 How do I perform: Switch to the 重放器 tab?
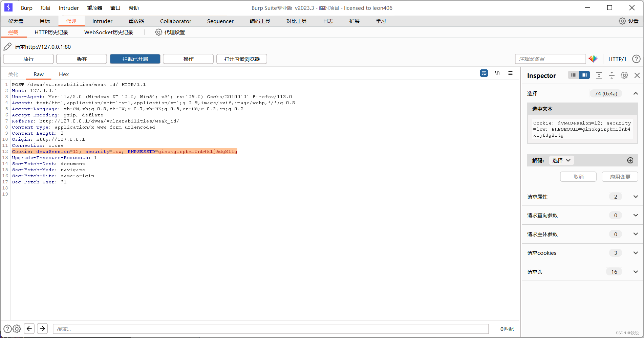coord(136,21)
